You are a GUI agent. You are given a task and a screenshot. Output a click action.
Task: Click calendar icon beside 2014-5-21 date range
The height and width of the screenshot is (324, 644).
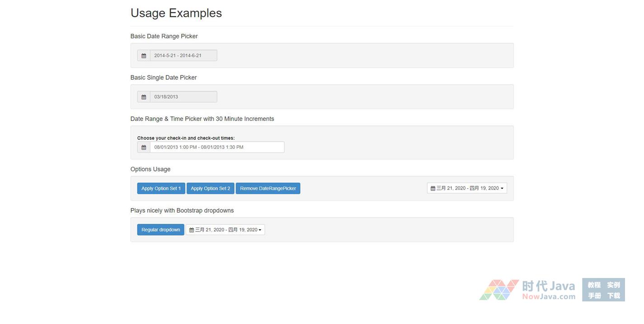144,56
